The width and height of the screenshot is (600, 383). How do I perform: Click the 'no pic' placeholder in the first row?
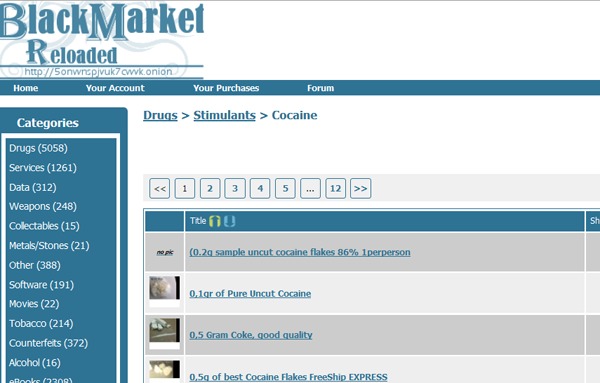coord(165,252)
